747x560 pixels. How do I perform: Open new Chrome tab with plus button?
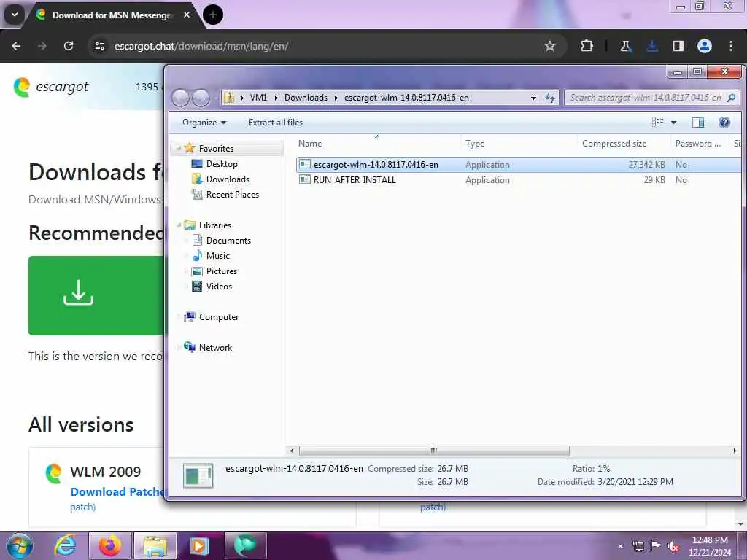213,15
